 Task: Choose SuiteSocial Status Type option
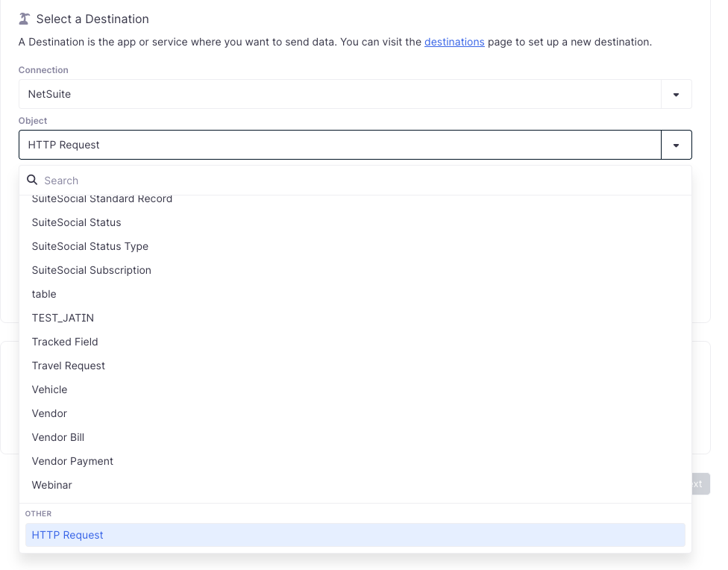(90, 246)
